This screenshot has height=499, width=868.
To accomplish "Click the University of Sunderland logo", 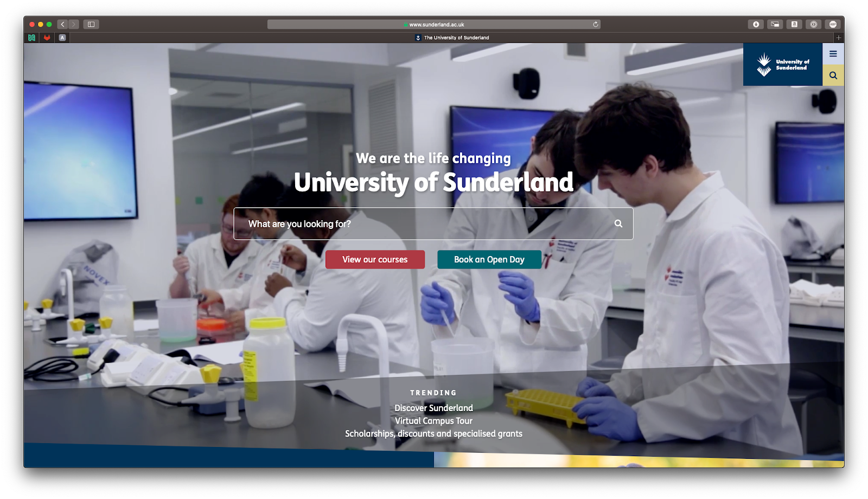I will coord(782,65).
